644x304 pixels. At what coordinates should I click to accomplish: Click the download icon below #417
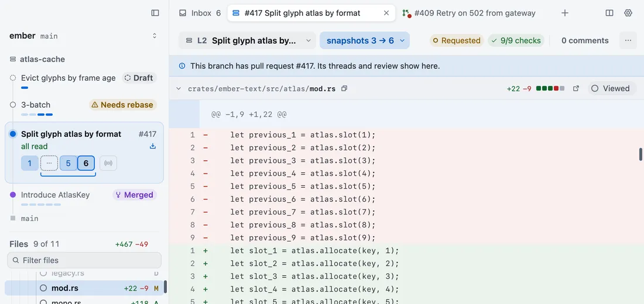point(153,147)
